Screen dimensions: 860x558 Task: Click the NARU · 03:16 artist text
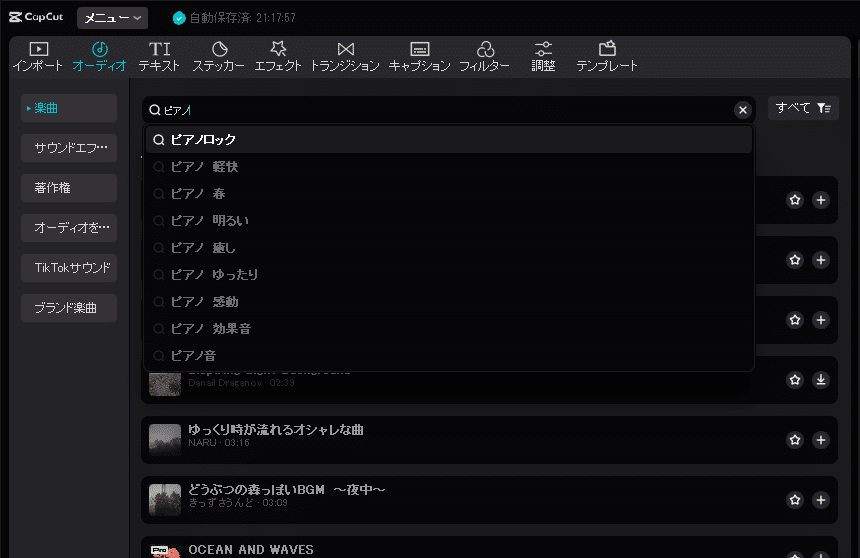coord(219,443)
